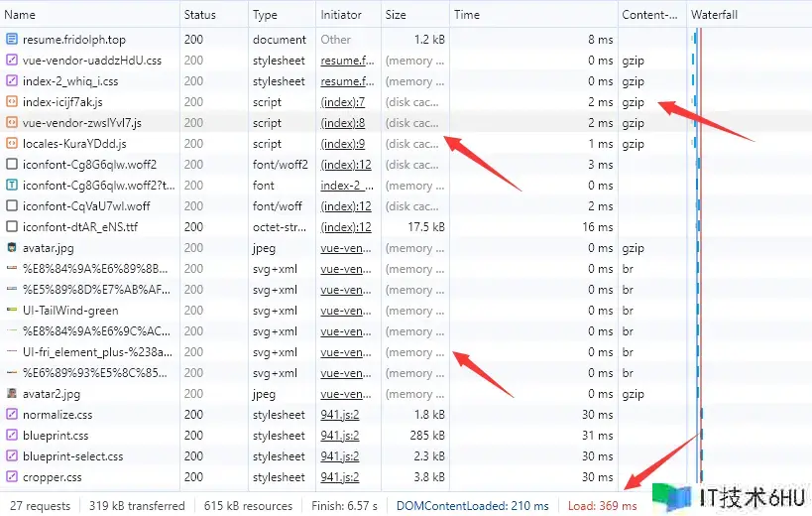
Task: Sort by the Size column header
Action: click(x=396, y=15)
